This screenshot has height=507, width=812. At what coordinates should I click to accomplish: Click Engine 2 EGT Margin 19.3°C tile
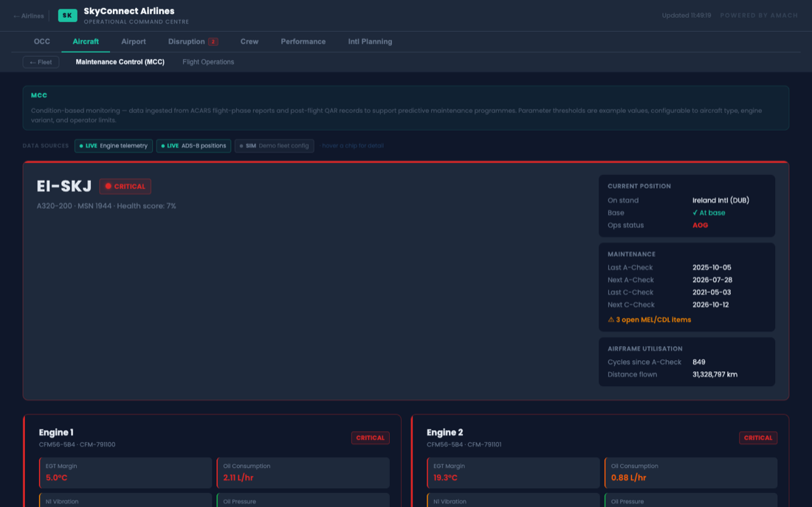point(513,473)
